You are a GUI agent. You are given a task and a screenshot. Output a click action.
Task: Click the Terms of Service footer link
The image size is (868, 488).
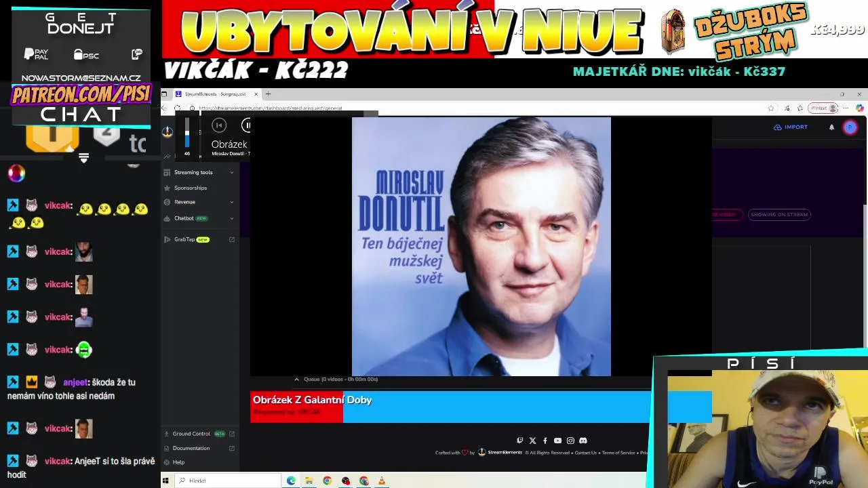point(618,453)
